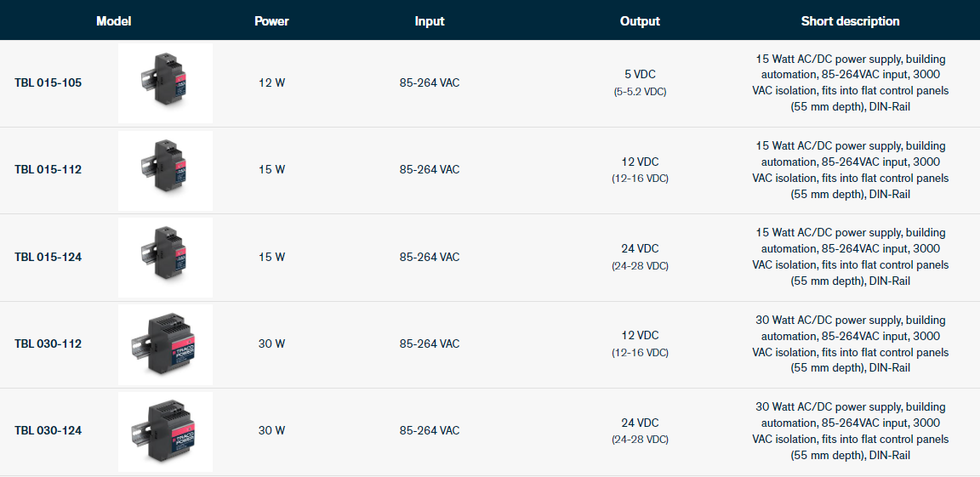
Task: Open the TBL 015-105 product image
Action: [x=165, y=82]
